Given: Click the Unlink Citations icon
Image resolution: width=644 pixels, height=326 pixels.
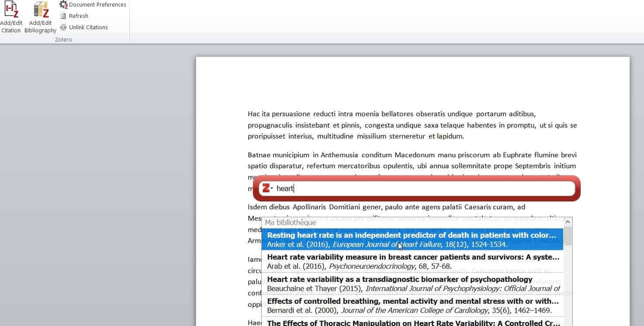Looking at the screenshot, I should pos(63,27).
